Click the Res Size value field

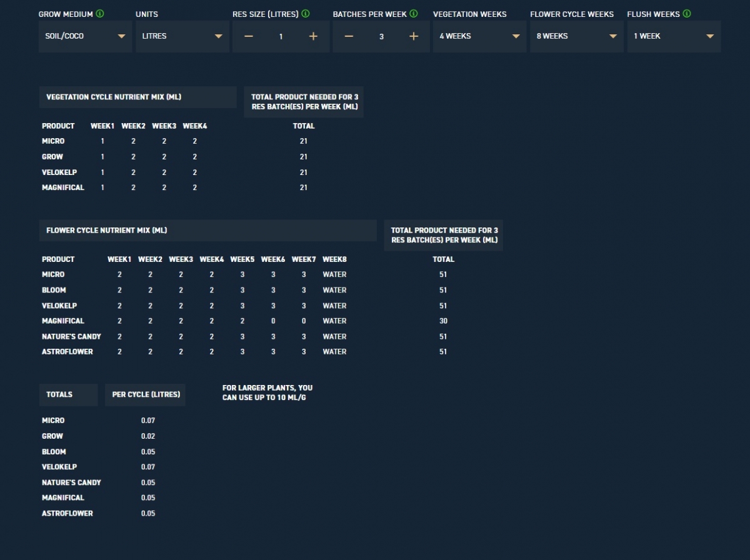281,36
